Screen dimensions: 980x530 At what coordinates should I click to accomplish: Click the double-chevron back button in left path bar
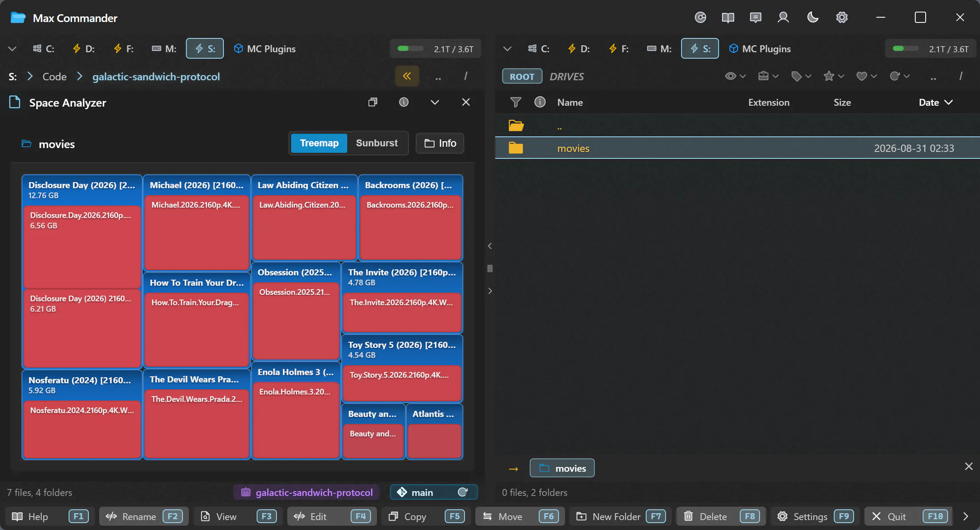pos(407,76)
